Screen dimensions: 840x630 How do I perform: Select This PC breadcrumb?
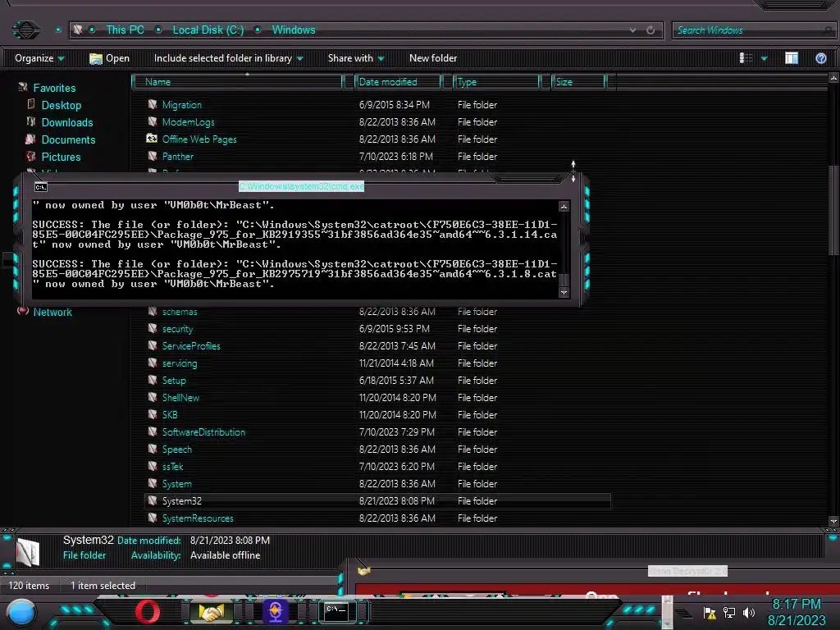[125, 30]
